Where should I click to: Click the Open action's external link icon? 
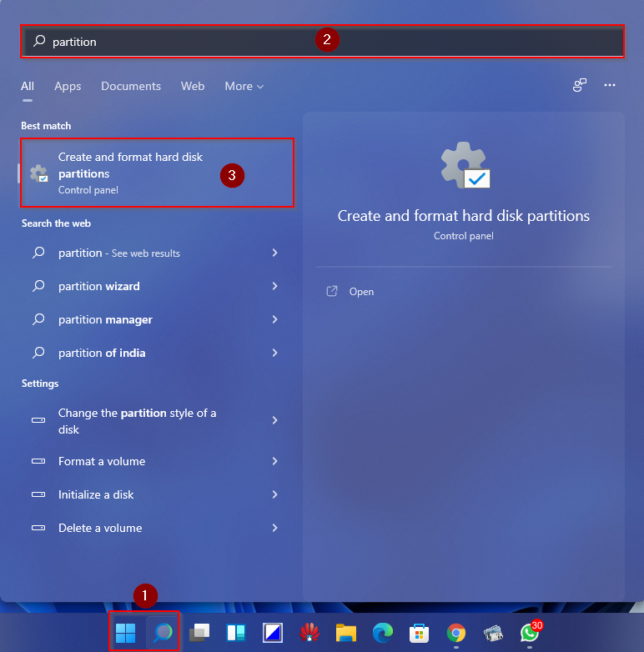pos(331,291)
